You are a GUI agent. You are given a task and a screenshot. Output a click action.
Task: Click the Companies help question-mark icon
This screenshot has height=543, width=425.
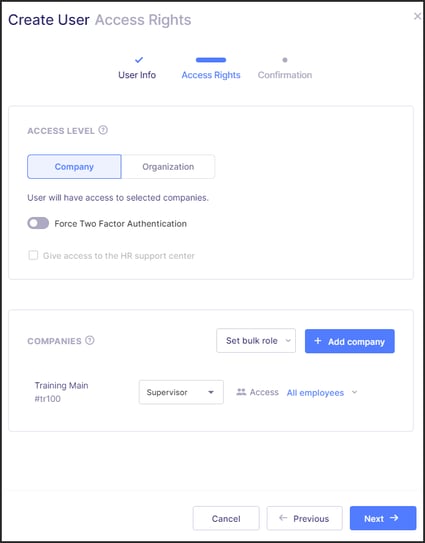tap(90, 340)
